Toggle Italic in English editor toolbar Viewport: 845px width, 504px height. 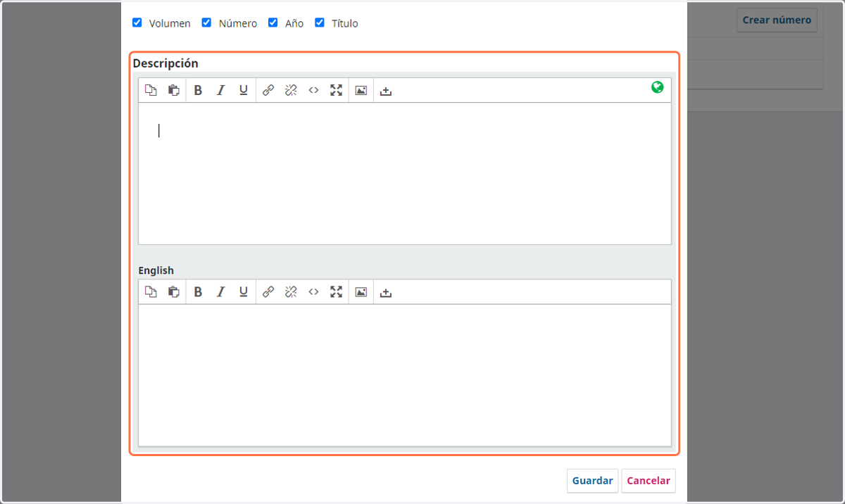point(220,291)
